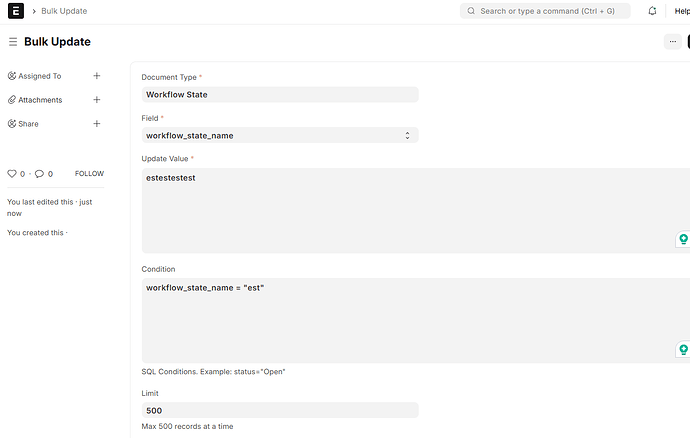Open the notifications bell
The height and width of the screenshot is (438, 690).
tap(653, 11)
